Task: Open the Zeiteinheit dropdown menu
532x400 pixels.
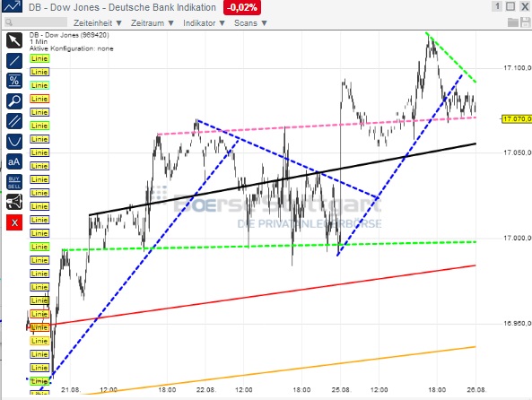Action: [98, 23]
